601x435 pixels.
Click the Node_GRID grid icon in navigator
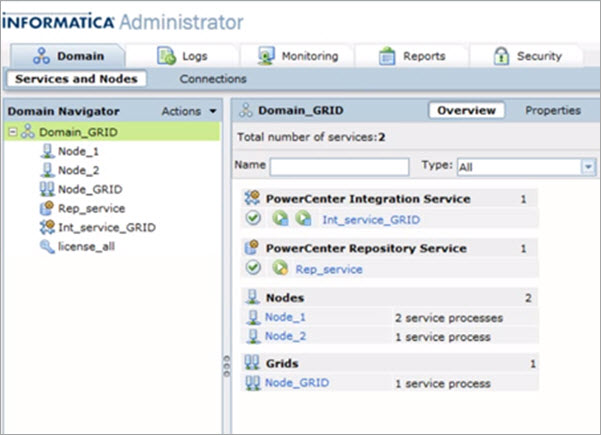[47, 189]
